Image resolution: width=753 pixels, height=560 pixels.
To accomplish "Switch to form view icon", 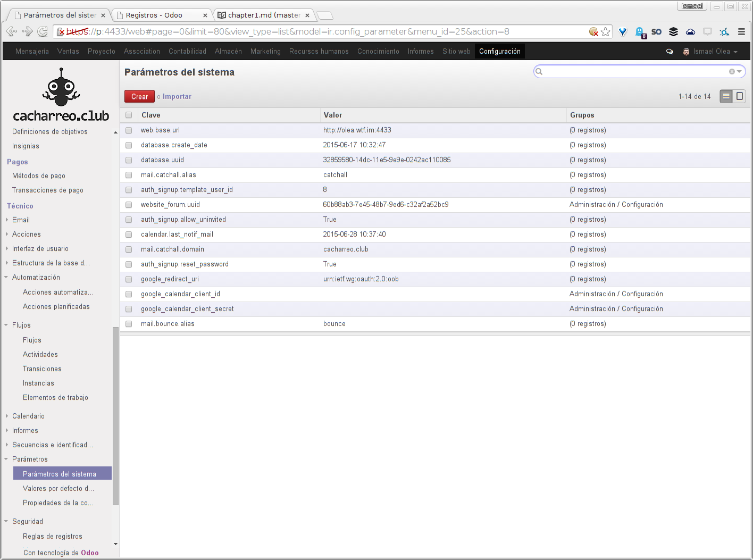I will point(739,96).
